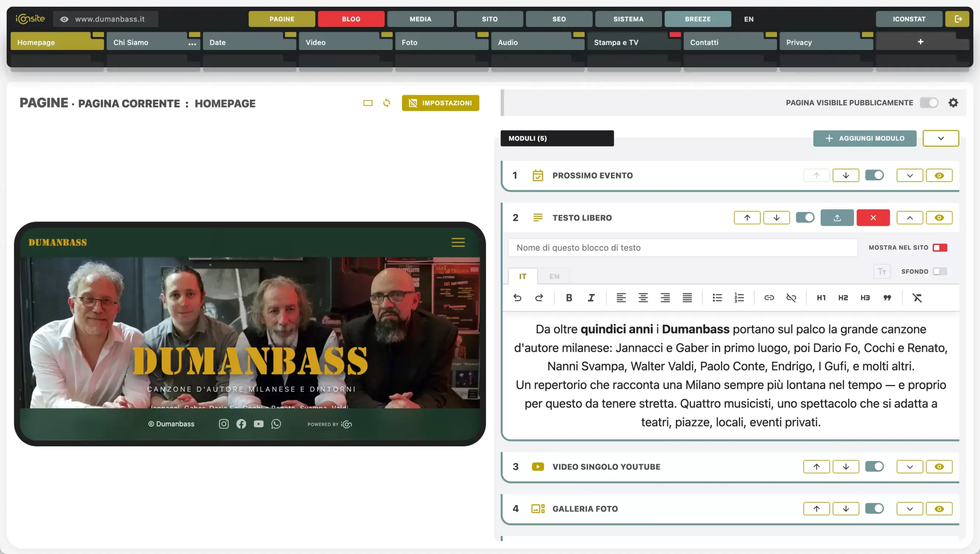Click the undo icon in text editor
Image resolution: width=980 pixels, height=554 pixels.
[517, 298]
